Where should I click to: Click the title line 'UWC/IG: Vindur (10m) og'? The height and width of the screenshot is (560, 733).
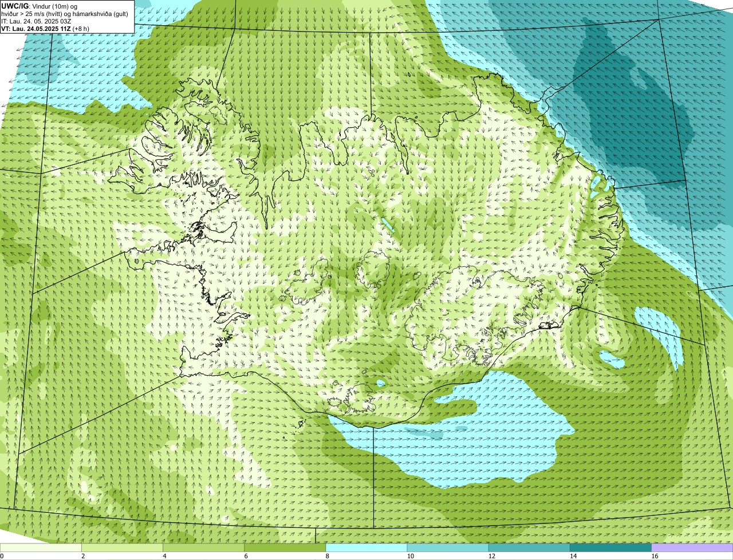point(40,6)
